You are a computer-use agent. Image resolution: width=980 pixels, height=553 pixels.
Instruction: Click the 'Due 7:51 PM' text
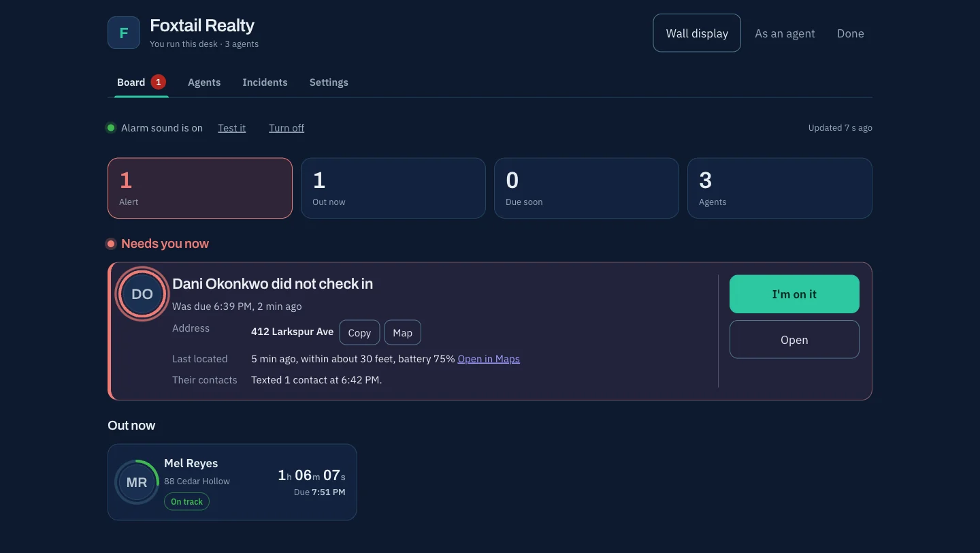click(319, 492)
